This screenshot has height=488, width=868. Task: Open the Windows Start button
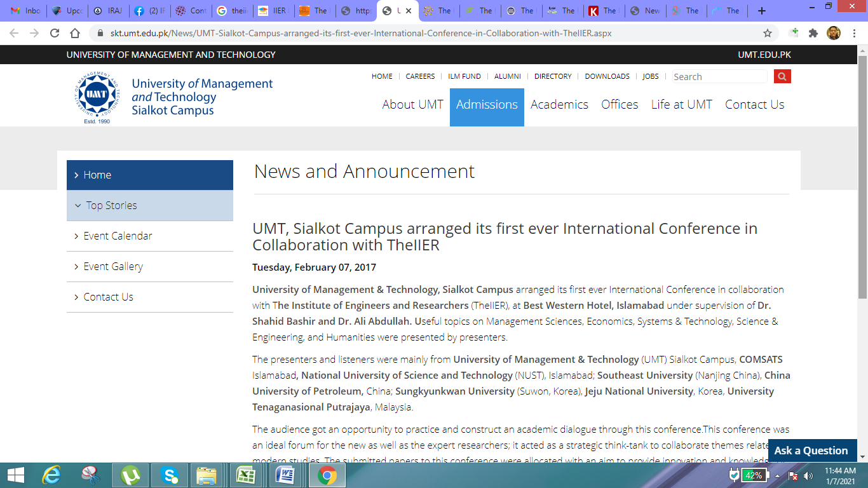(x=15, y=475)
